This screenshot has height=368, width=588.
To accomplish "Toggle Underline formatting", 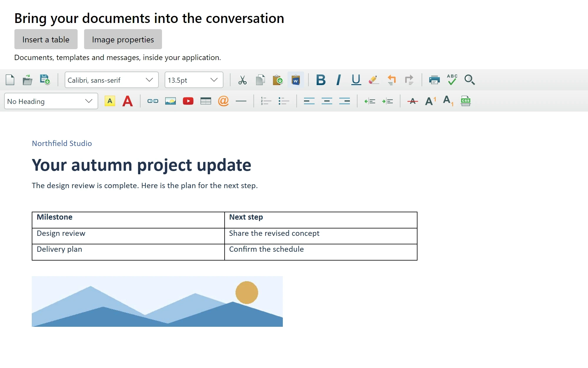I will click(356, 80).
